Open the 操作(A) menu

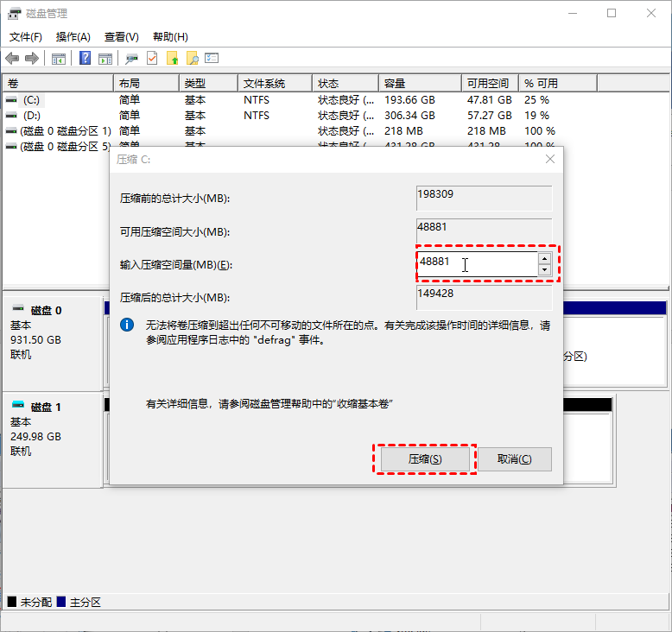(73, 37)
